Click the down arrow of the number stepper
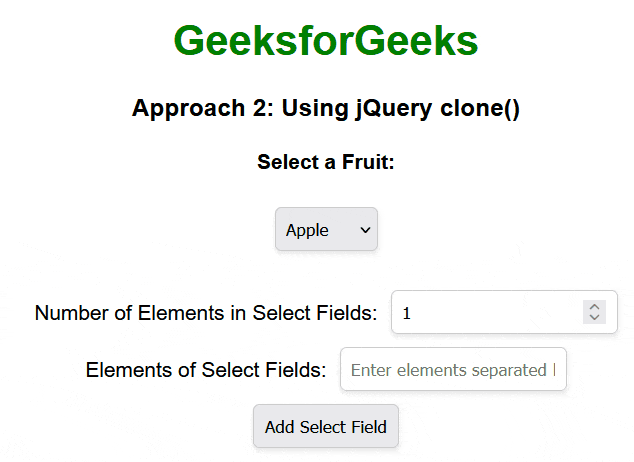This screenshot has height=462, width=634. pos(594,318)
